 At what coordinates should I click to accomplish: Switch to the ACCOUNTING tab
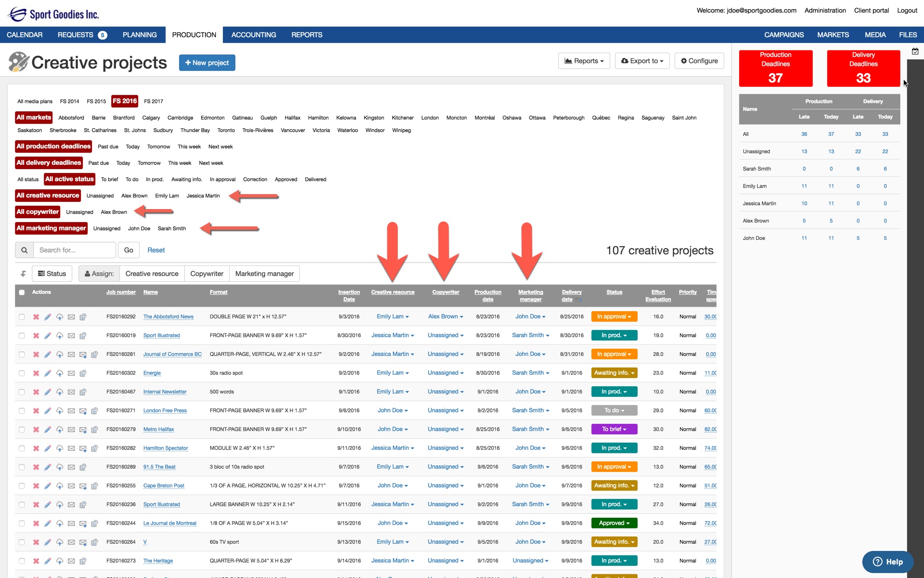(254, 35)
